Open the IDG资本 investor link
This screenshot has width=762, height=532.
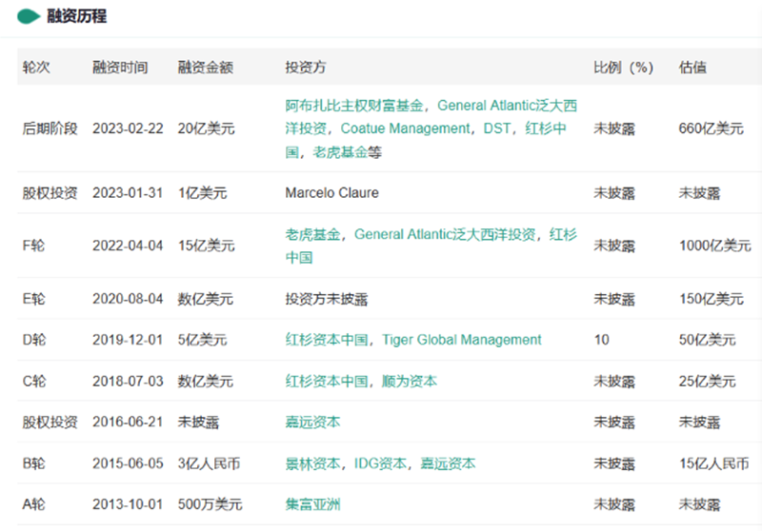[380, 464]
